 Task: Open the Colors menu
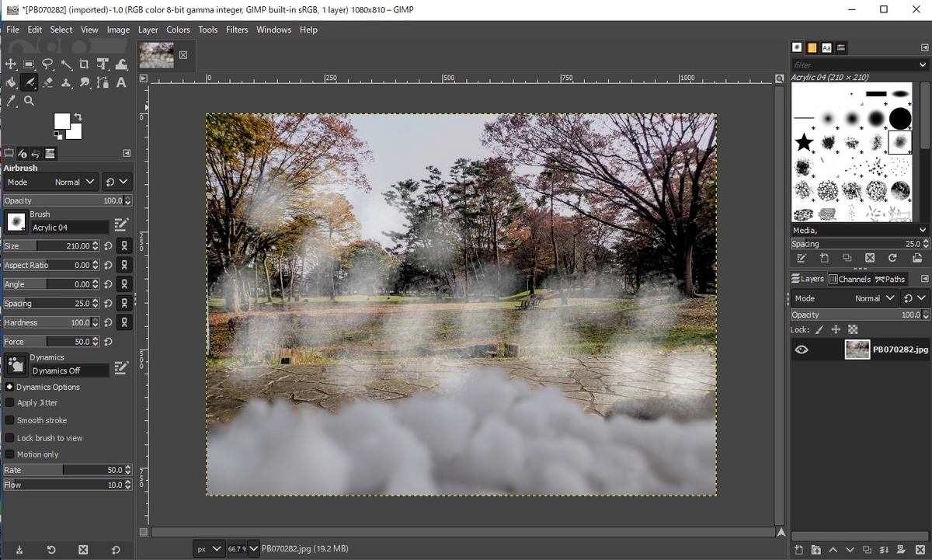point(178,30)
